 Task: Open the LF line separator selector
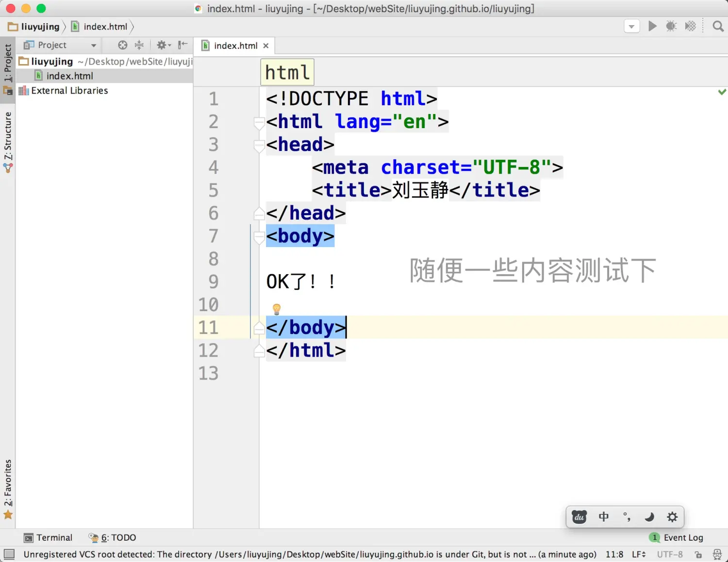point(639,554)
